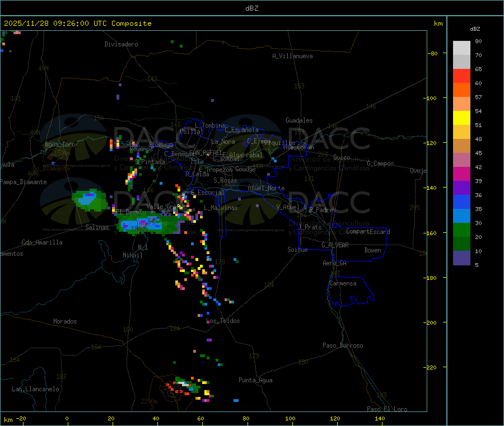Click the Divisadero map label

121,44
